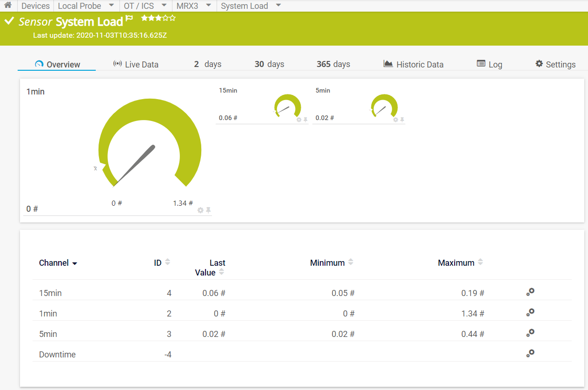Open the Historic Data tab
This screenshot has height=390, width=588.
pos(413,64)
